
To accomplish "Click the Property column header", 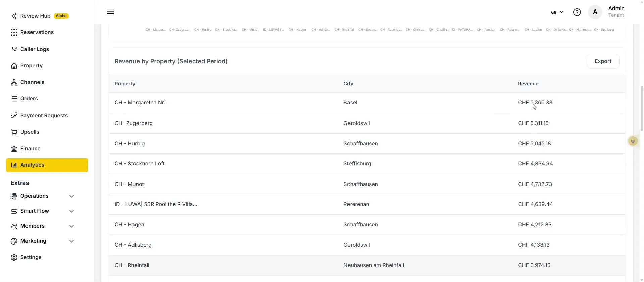I will (x=125, y=84).
